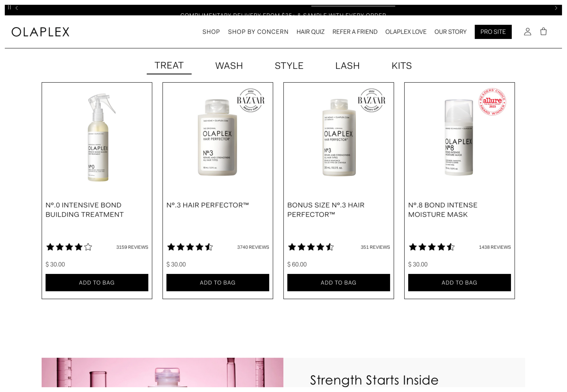This screenshot has height=392, width=567.
Task: Go to next announcement banner slide
Action: pyautogui.click(x=556, y=8)
